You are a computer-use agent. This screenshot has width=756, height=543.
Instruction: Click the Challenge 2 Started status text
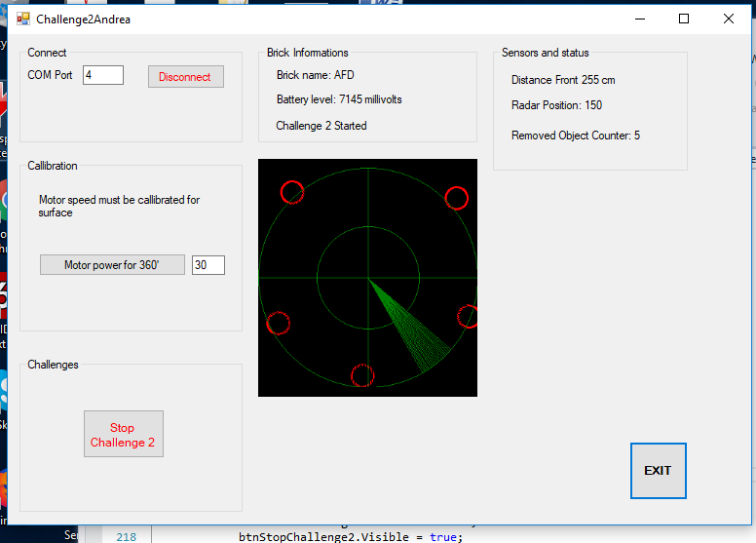point(321,126)
